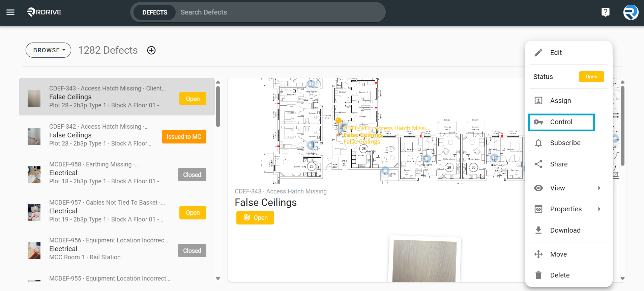Click Closed status on MCDEF-958 row
Screen dimensions: 644x291
[192, 175]
